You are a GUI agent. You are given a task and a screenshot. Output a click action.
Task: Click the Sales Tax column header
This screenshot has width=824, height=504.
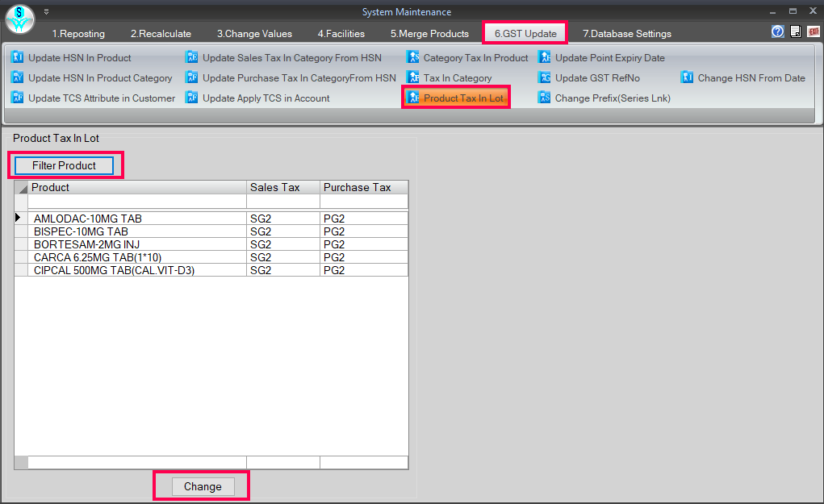tap(283, 187)
